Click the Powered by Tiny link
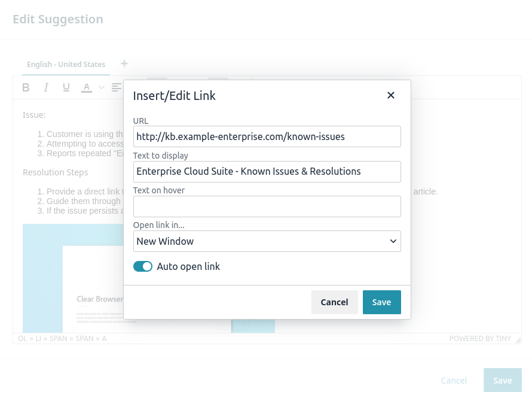This screenshot has width=532, height=398. 480,339
